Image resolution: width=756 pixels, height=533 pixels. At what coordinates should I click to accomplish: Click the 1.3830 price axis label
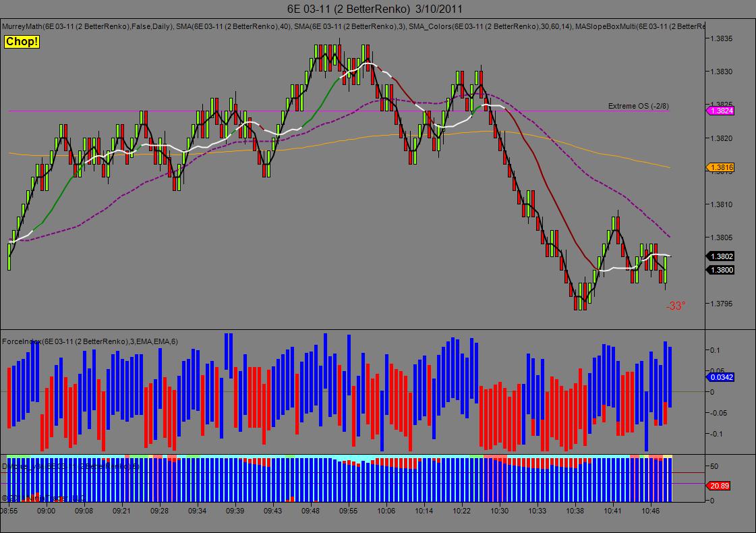click(722, 72)
